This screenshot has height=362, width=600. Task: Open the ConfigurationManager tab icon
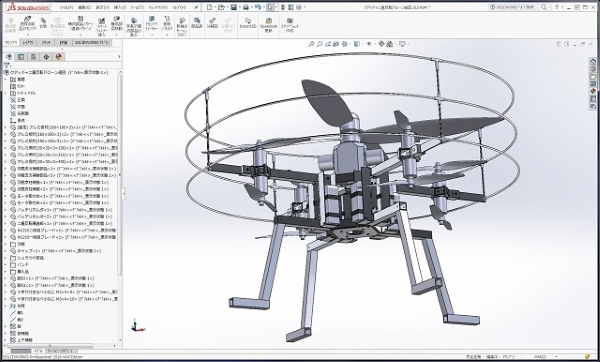coord(34,57)
